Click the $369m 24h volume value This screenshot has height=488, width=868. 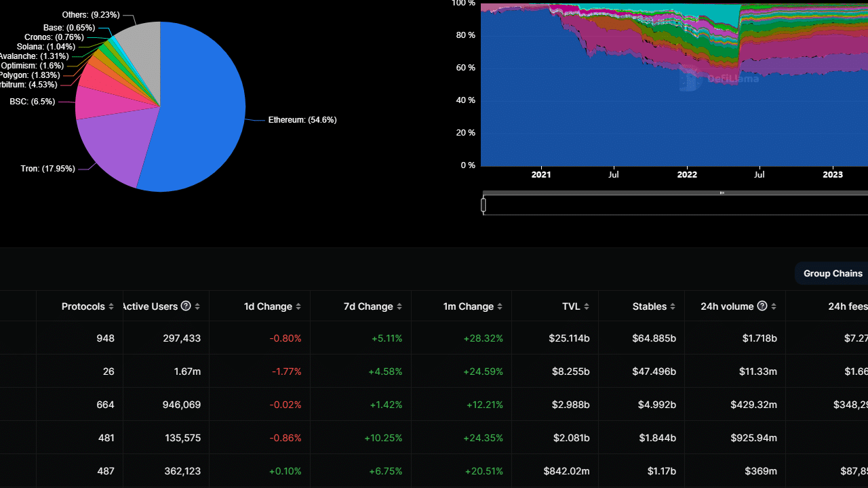click(x=761, y=471)
